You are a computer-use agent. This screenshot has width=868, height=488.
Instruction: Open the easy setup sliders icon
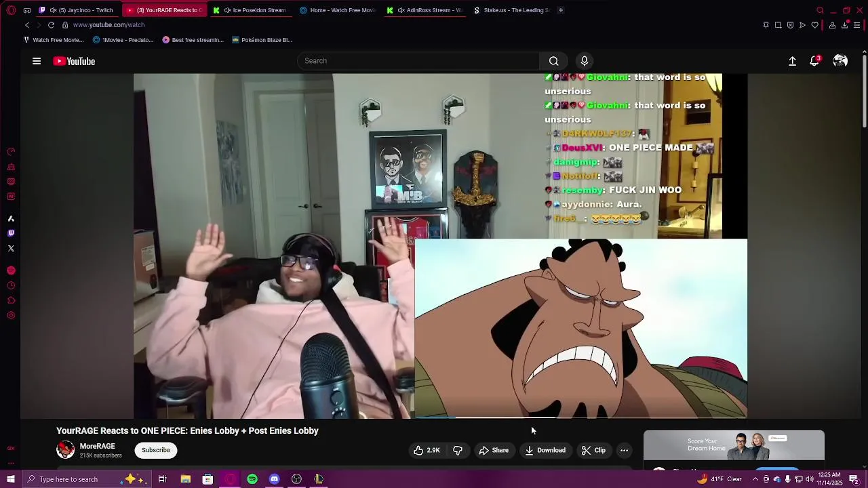pos(857,25)
